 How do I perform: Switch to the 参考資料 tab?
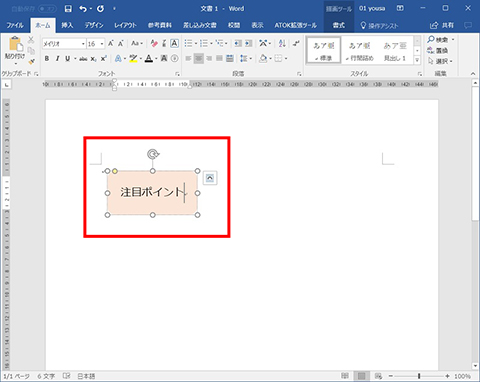pyautogui.click(x=160, y=25)
